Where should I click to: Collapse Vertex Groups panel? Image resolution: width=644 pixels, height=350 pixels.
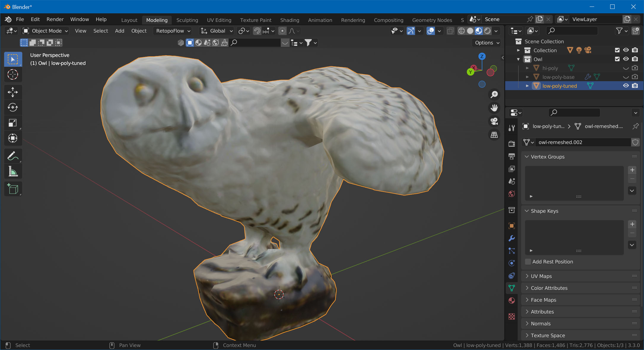point(527,156)
